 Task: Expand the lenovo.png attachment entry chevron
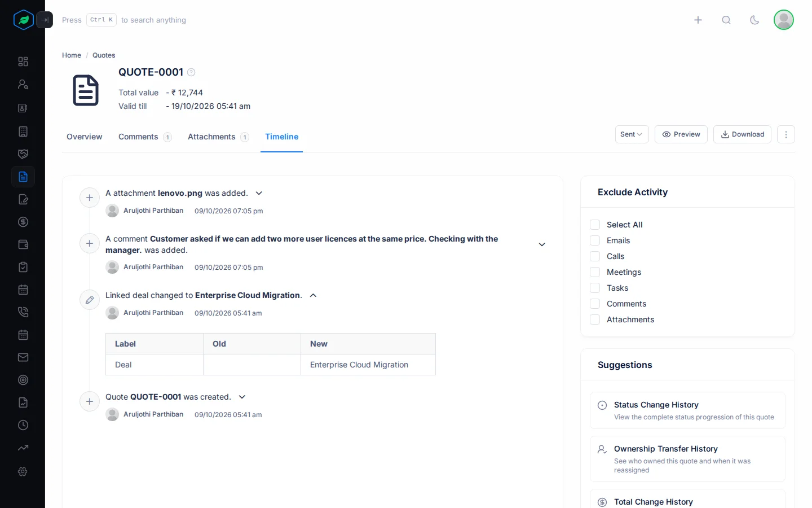pos(259,193)
